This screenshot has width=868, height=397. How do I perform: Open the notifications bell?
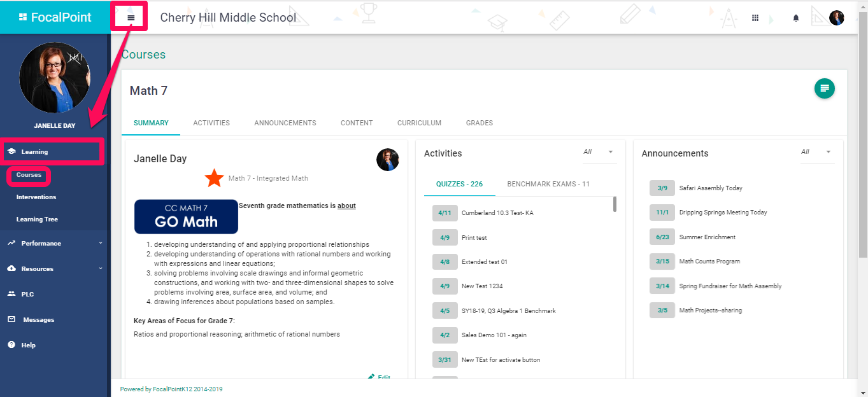(796, 18)
